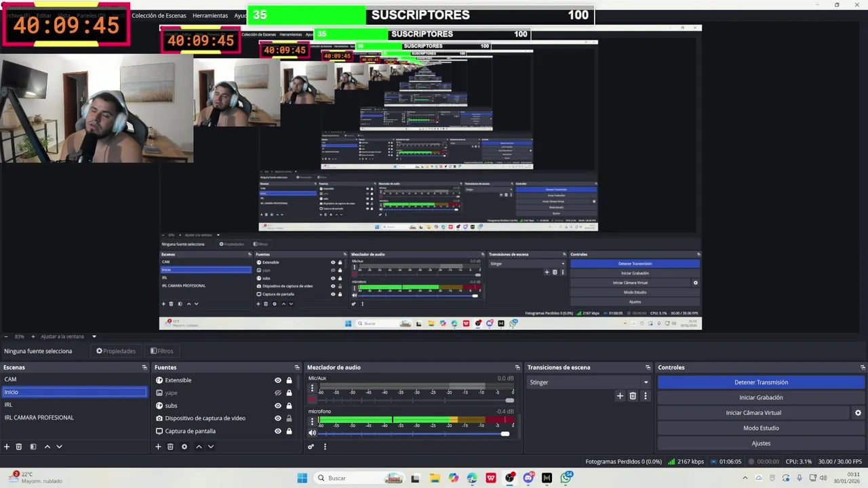The height and width of the screenshot is (488, 868).
Task: Undock the Controles panel
Action: [x=863, y=367]
